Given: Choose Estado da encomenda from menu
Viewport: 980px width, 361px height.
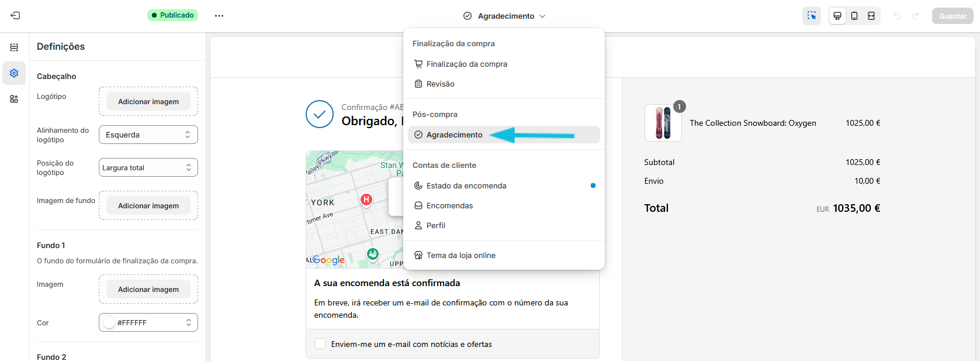Looking at the screenshot, I should (x=466, y=186).
